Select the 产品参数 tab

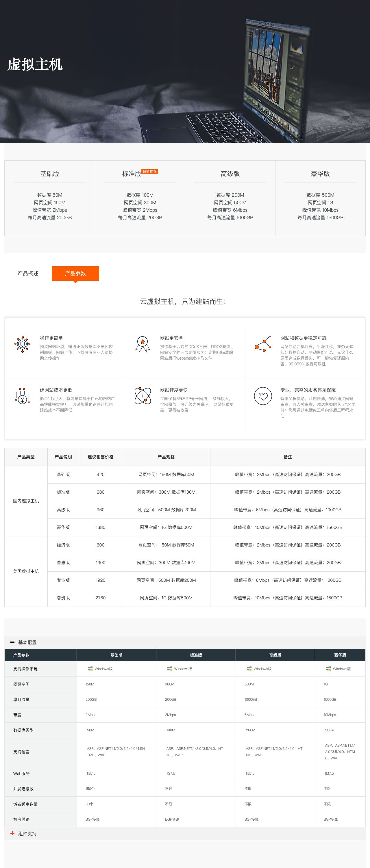coord(75,273)
